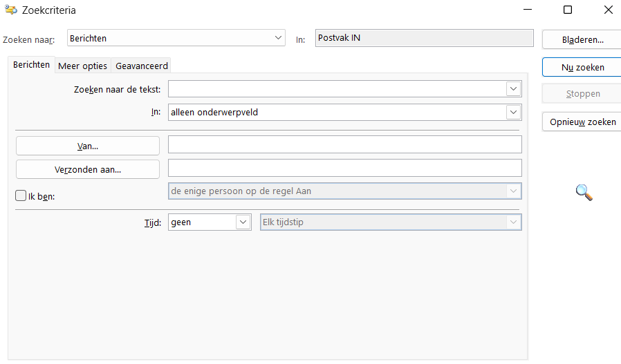Maximize the Zoekcriteria window
This screenshot has height=364, width=621.
click(x=568, y=10)
